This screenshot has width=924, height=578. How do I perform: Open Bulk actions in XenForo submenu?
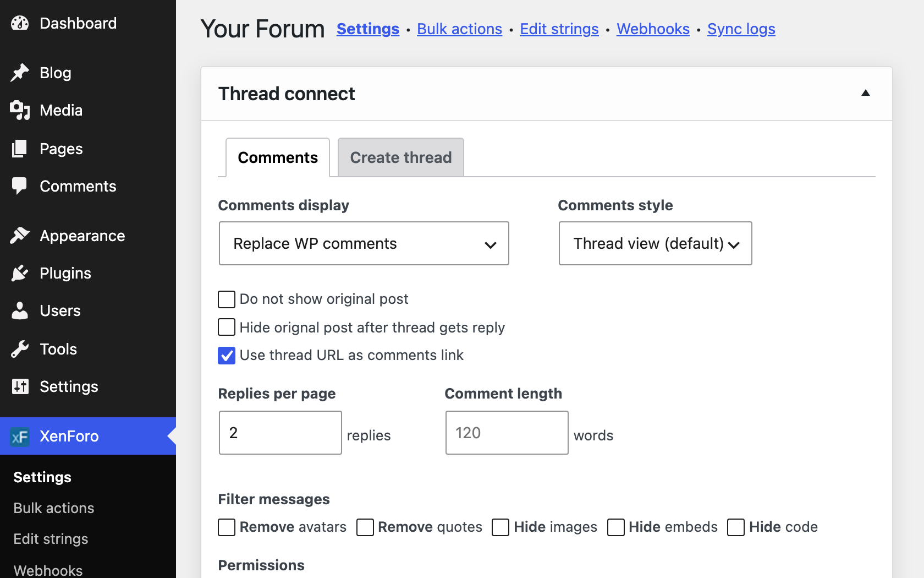[x=54, y=508]
